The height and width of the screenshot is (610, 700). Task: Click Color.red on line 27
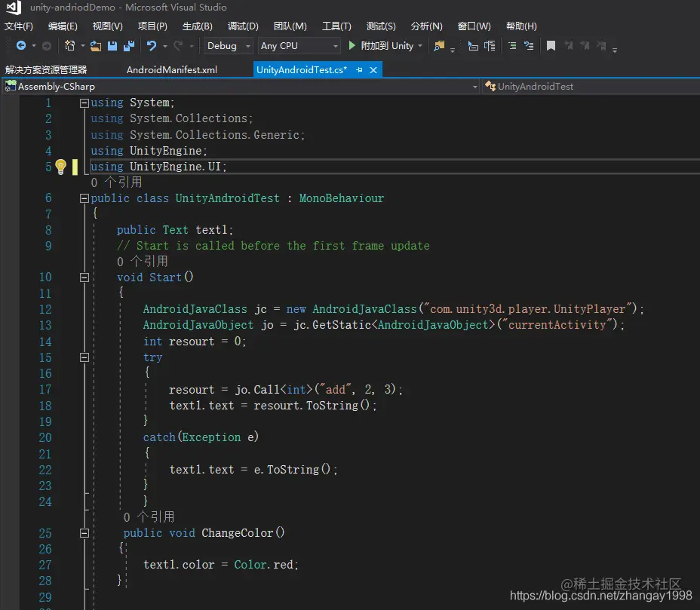click(263, 565)
